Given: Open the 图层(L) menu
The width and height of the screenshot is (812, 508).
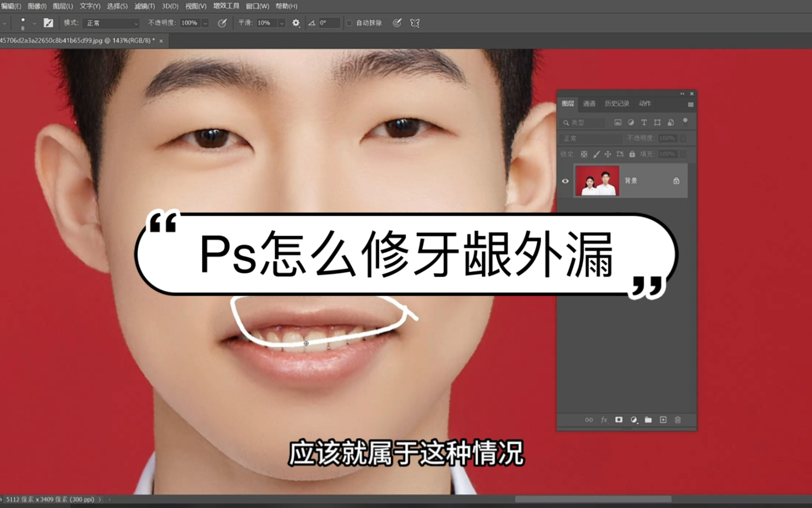Looking at the screenshot, I should 63,6.
